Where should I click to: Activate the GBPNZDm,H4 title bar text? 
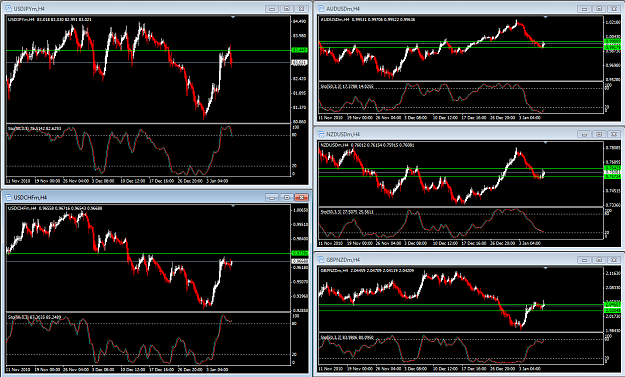click(343, 260)
